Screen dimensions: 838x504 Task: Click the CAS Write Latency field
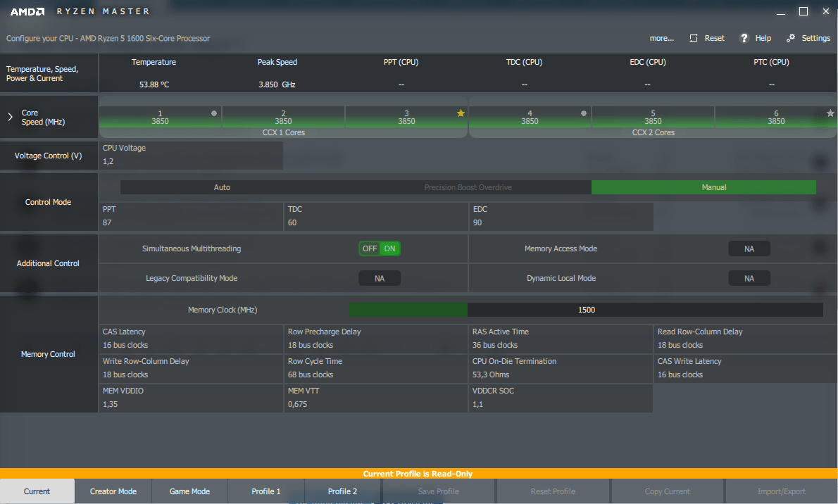click(x=746, y=368)
